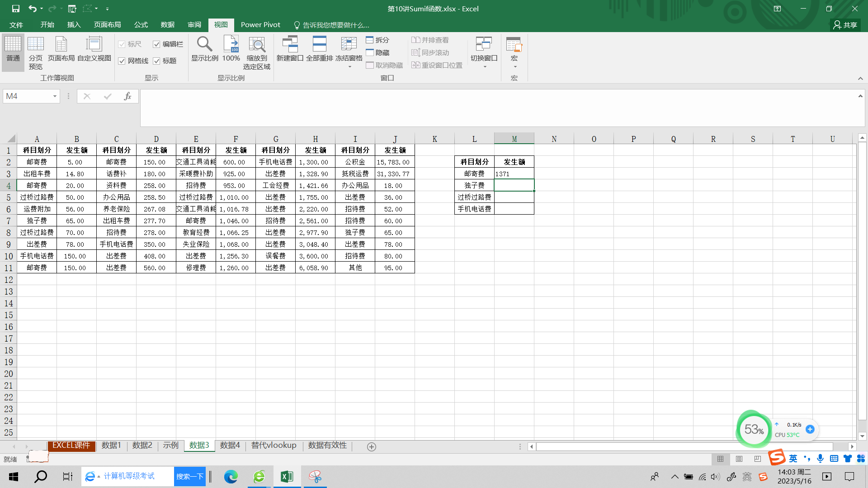Select row header 12

[9, 280]
